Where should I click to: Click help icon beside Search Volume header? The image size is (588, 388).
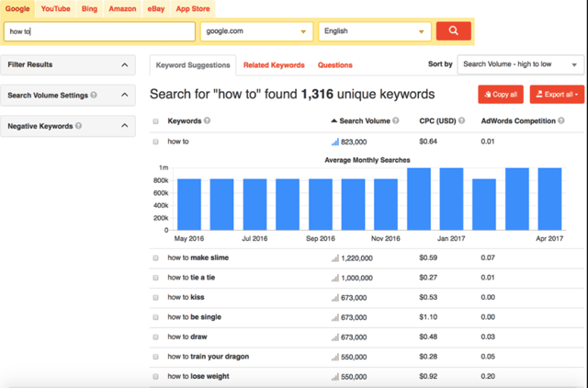point(398,120)
